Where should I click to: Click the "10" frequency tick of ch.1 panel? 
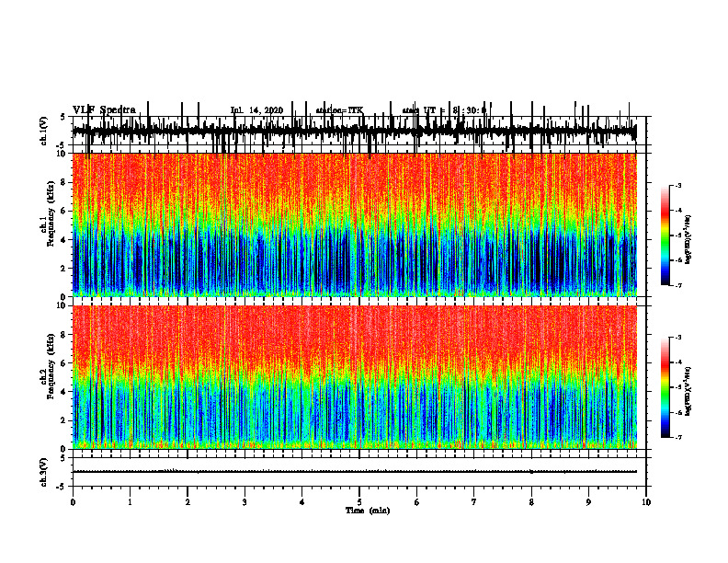[x=62, y=154]
